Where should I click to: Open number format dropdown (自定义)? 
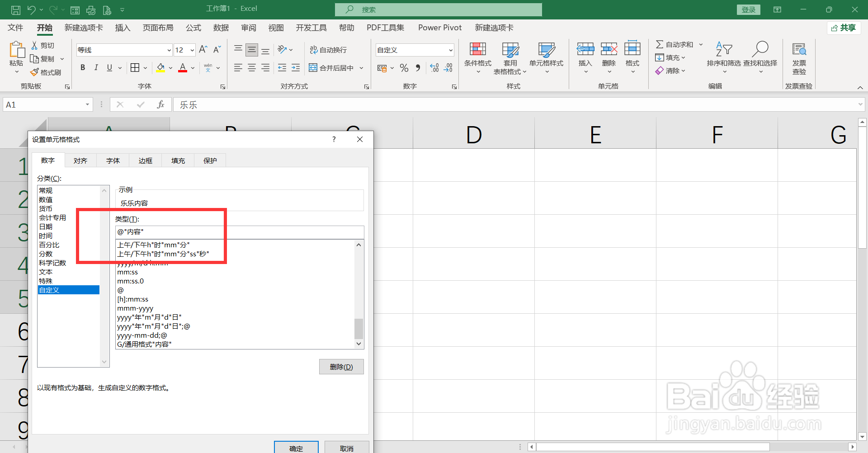[x=451, y=50]
